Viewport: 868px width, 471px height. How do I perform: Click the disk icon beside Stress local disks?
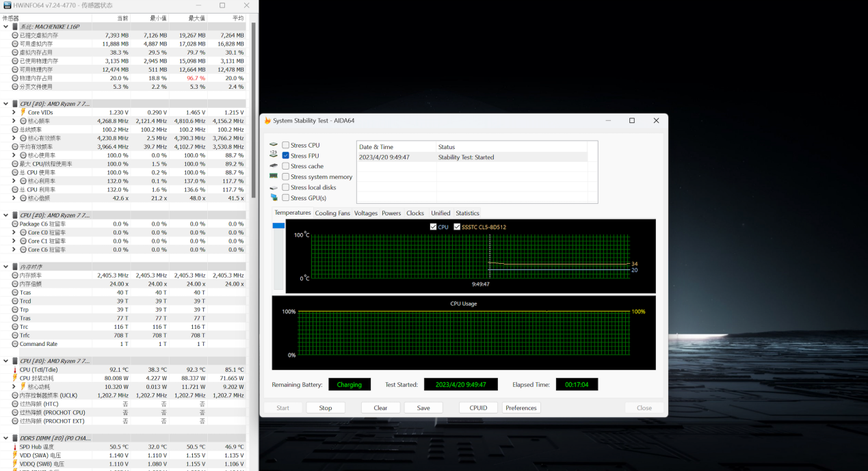tap(274, 187)
